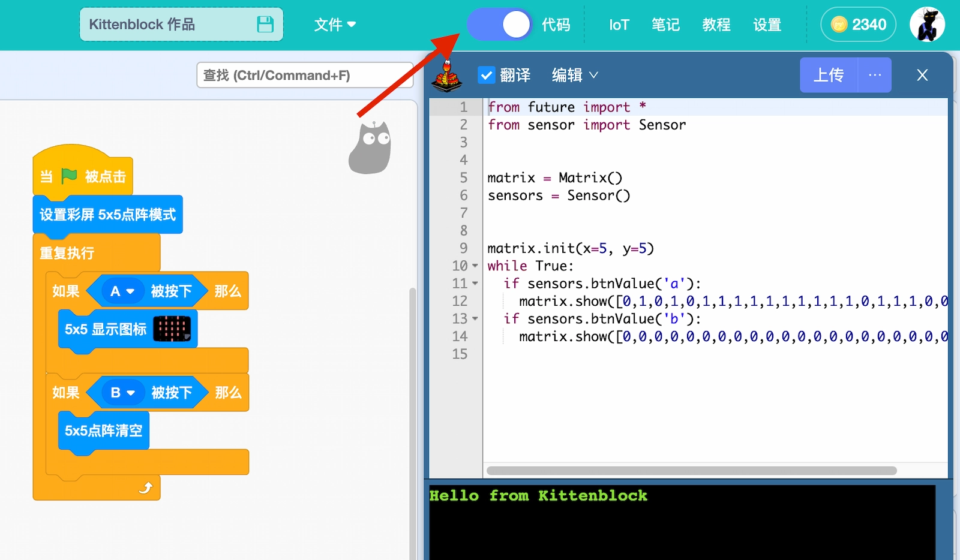Open the user avatar profile
This screenshot has height=560, width=960.
tap(927, 25)
